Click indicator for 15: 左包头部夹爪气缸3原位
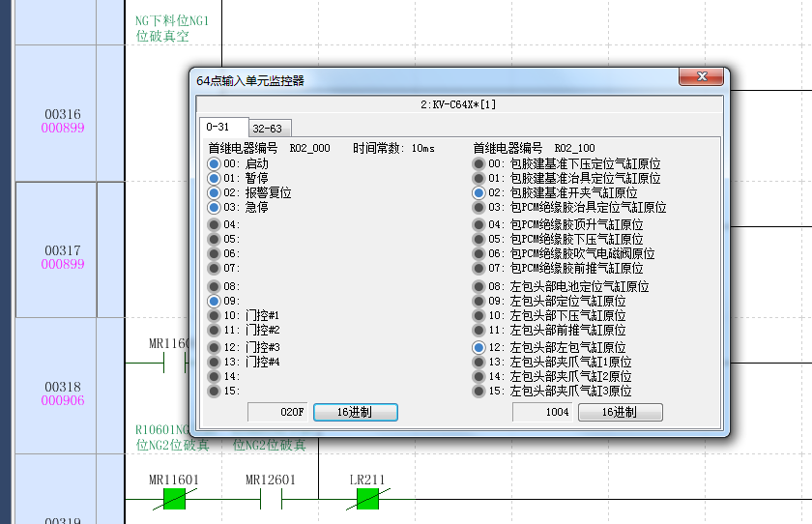 coord(478,392)
